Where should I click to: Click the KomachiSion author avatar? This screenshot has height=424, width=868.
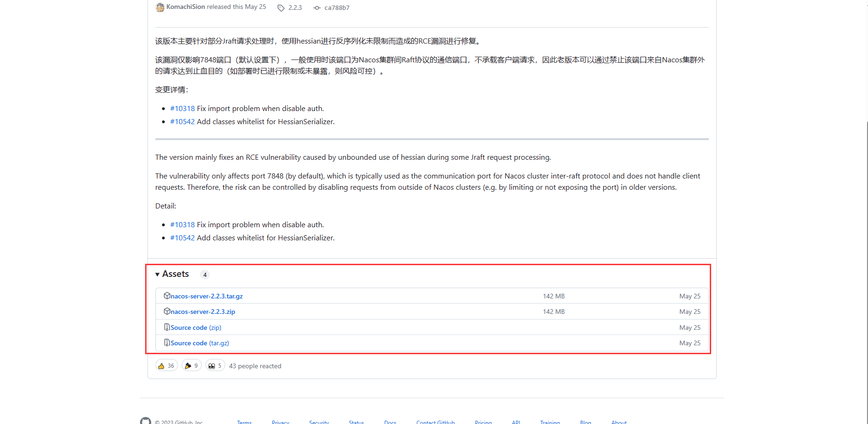(x=160, y=7)
